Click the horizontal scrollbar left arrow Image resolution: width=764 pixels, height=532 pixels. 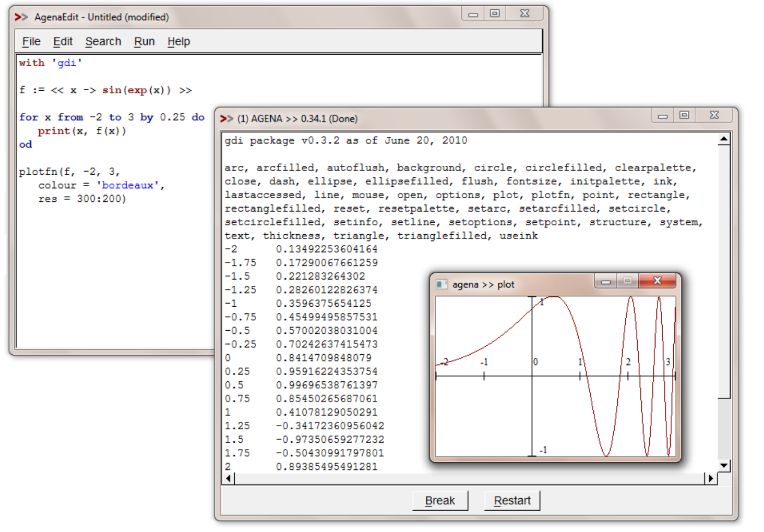pyautogui.click(x=228, y=478)
